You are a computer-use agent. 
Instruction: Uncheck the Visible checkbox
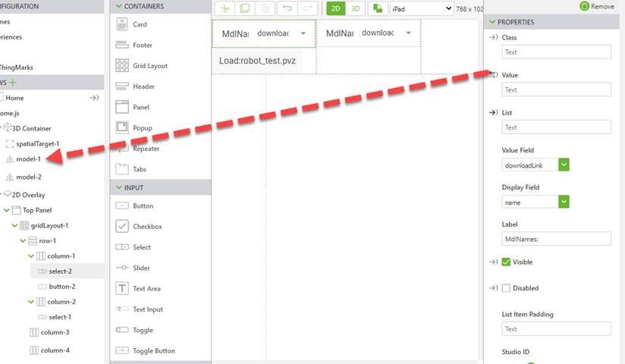point(506,262)
